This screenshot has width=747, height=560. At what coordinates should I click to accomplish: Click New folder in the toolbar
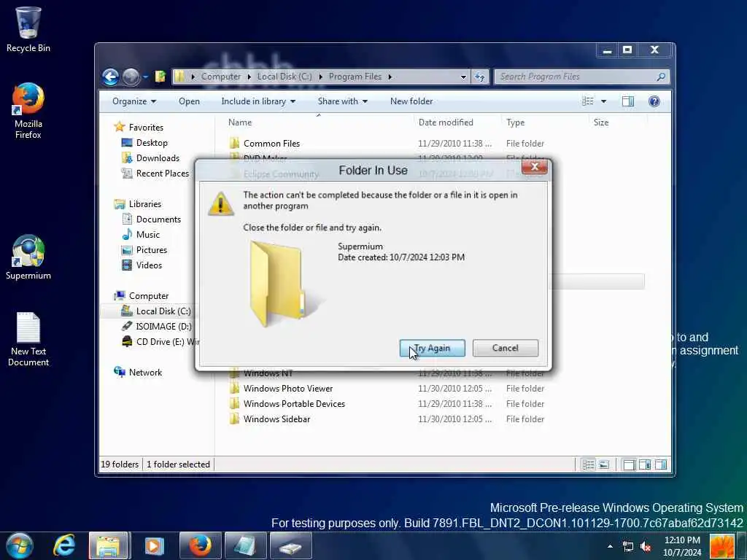click(x=411, y=101)
